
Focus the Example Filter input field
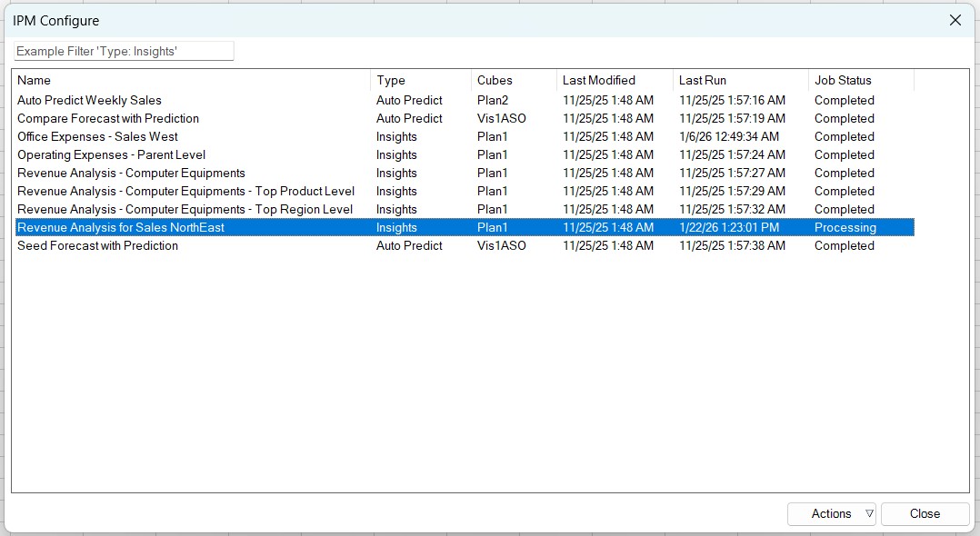tap(124, 51)
